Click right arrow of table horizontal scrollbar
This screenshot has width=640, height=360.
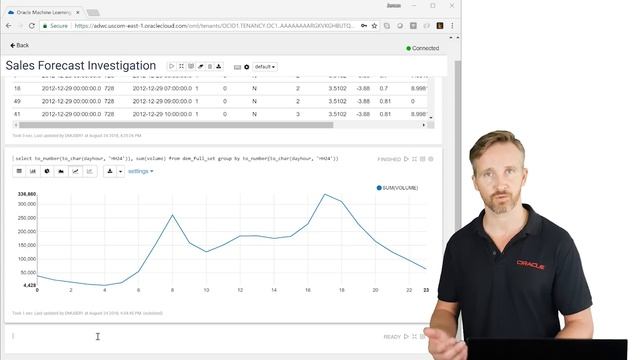coord(424,125)
